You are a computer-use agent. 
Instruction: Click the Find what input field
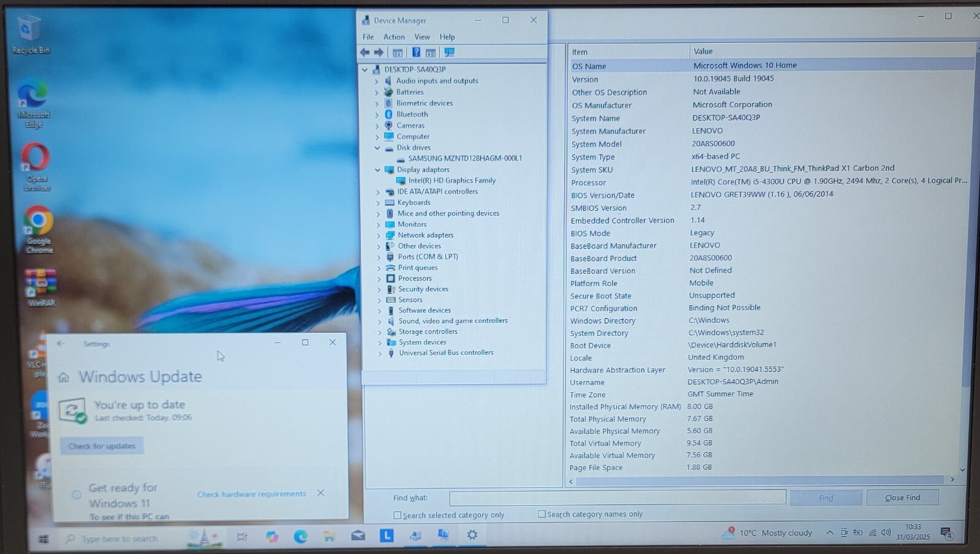(617, 497)
